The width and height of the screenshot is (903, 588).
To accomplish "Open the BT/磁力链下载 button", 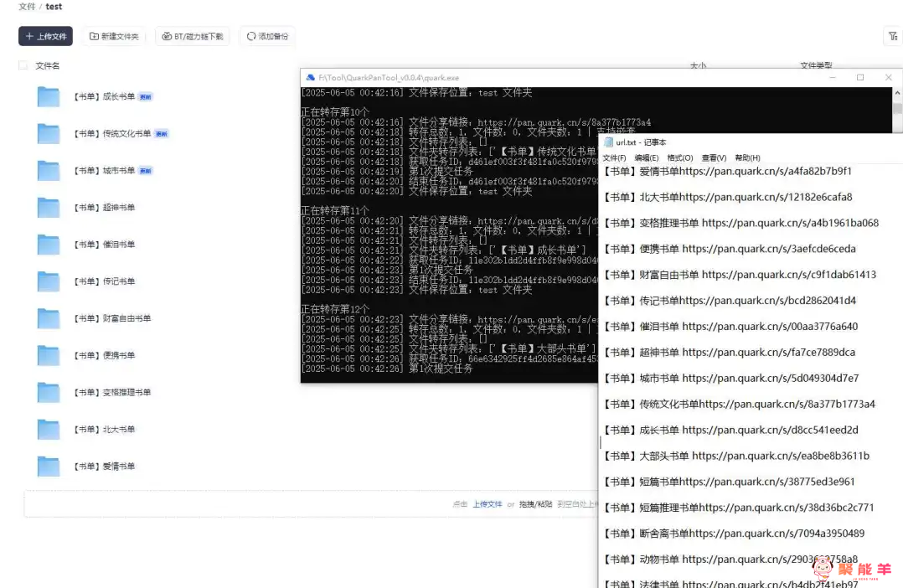I will coord(193,36).
